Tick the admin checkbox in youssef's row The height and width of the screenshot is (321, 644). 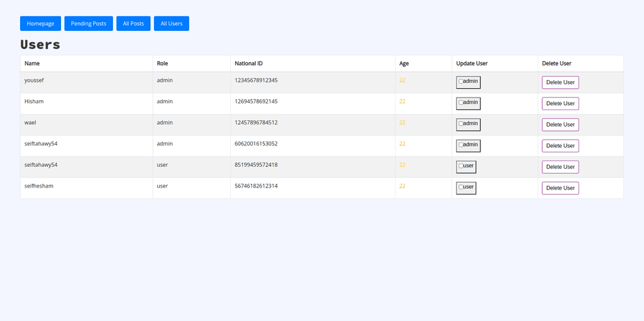click(461, 81)
